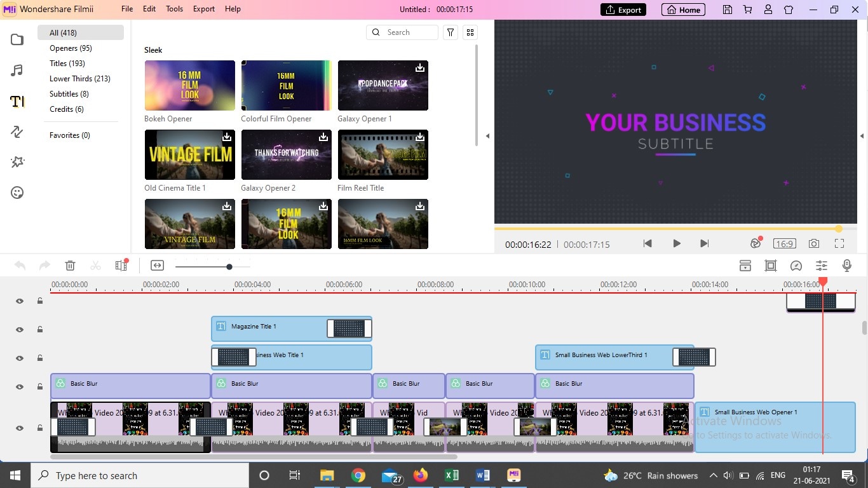Open the 16:9 aspect ratio selector
Image resolution: width=868 pixels, height=488 pixels.
pos(784,243)
